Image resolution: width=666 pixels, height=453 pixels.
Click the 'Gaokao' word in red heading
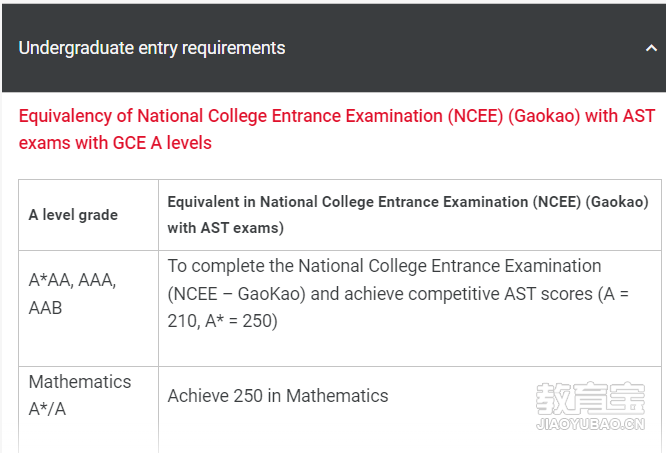(x=544, y=116)
